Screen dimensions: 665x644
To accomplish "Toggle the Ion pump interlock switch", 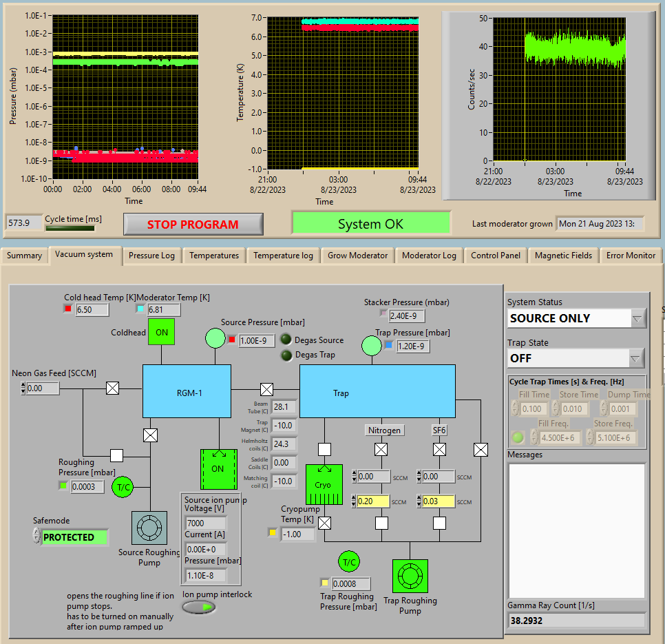I will point(199,607).
